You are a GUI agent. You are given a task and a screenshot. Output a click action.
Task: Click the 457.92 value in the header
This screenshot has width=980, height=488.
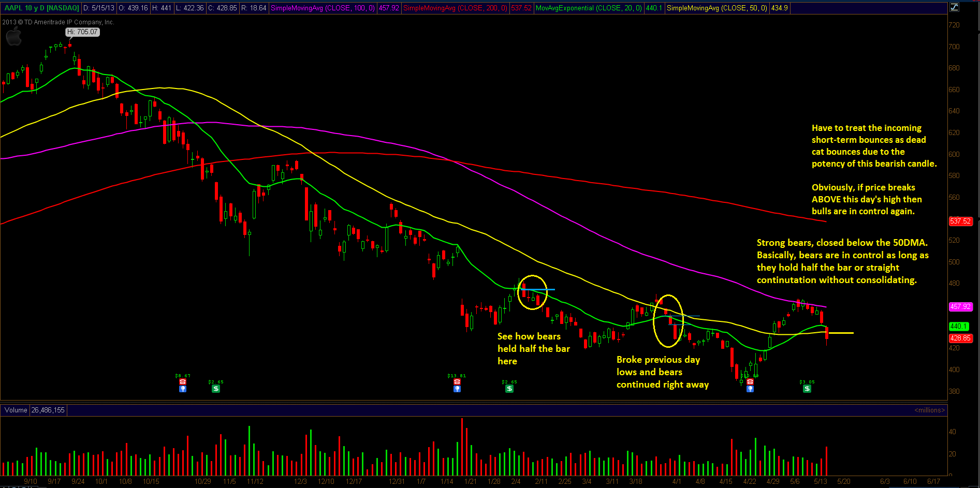tap(389, 8)
